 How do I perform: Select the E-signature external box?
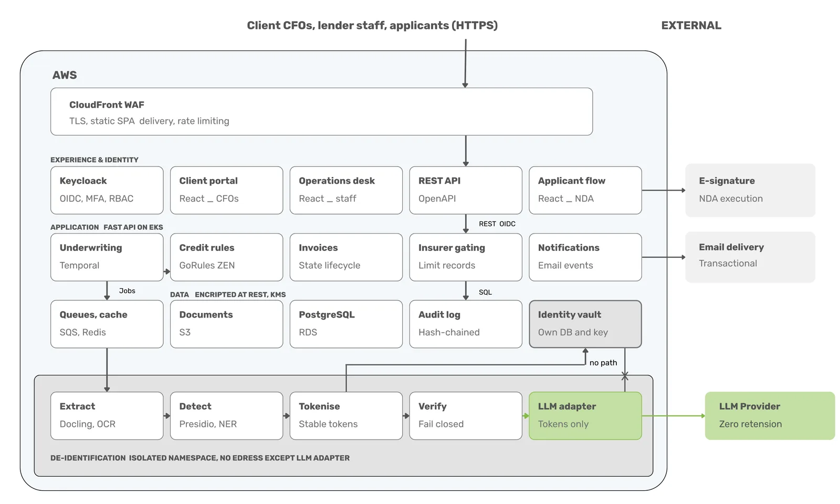(x=750, y=190)
